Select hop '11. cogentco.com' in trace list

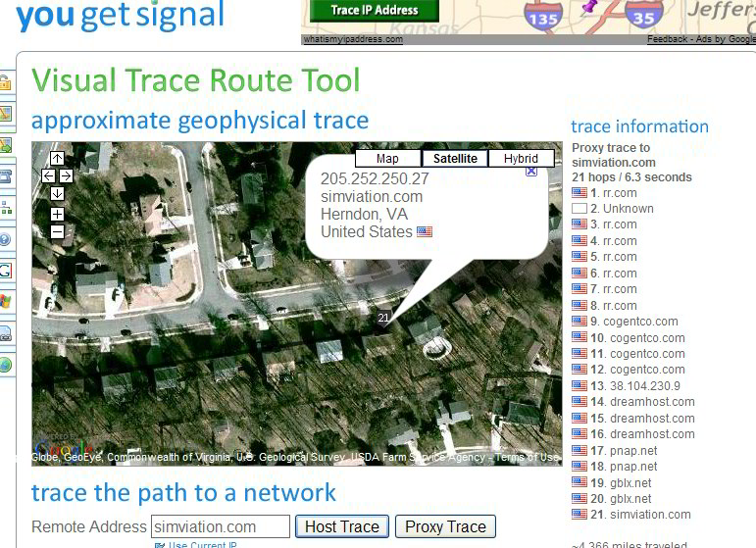pos(637,353)
